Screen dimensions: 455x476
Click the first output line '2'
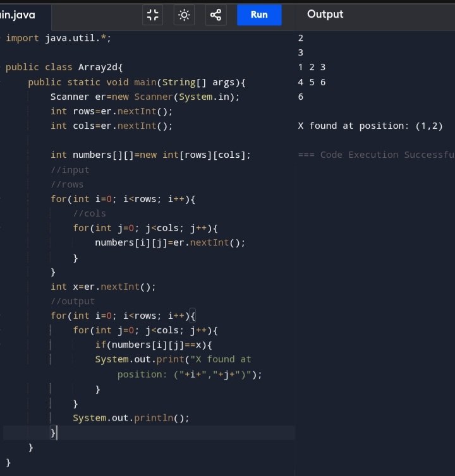(301, 39)
